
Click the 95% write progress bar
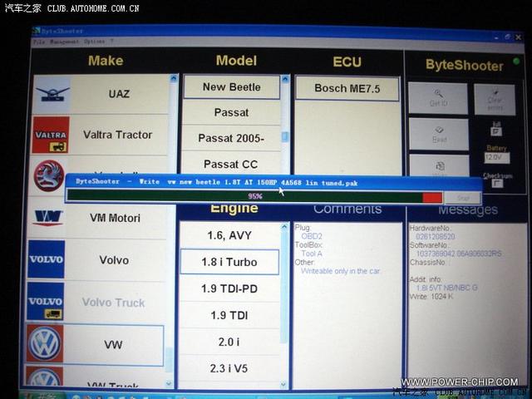(254, 196)
